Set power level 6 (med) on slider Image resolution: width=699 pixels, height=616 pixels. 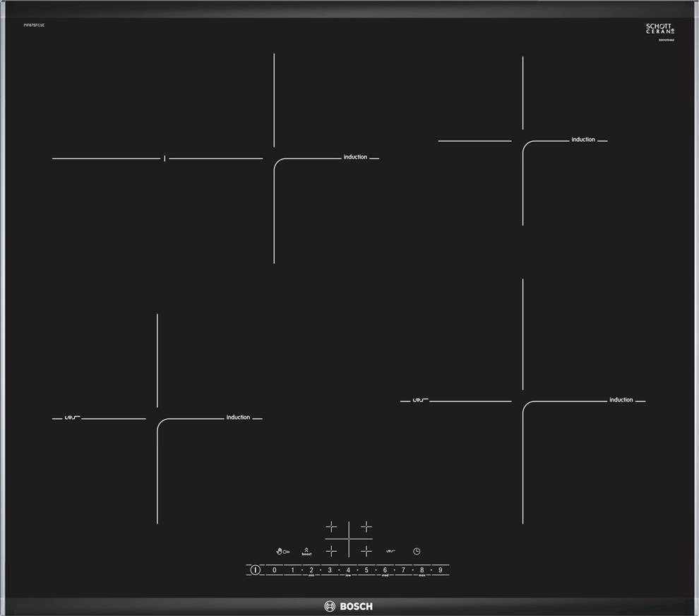[x=386, y=569]
